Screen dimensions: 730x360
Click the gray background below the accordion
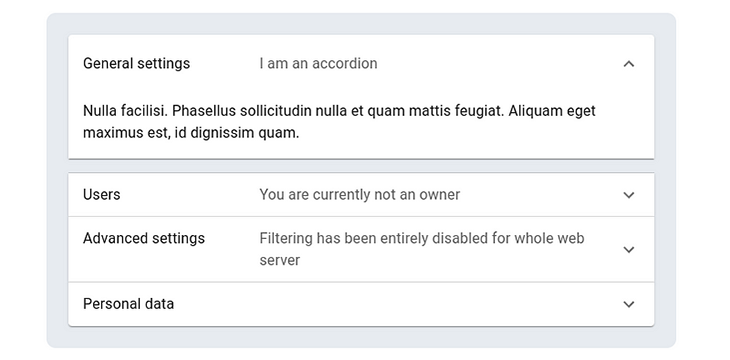click(361, 337)
